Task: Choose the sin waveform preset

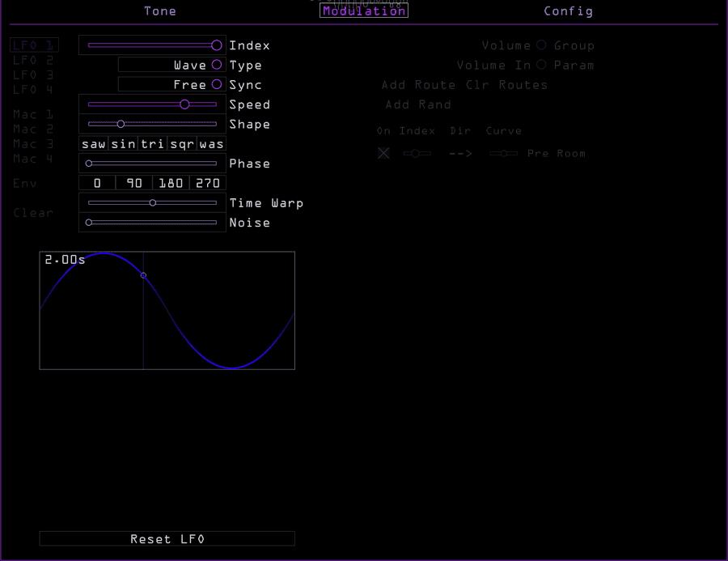Action: (x=123, y=143)
